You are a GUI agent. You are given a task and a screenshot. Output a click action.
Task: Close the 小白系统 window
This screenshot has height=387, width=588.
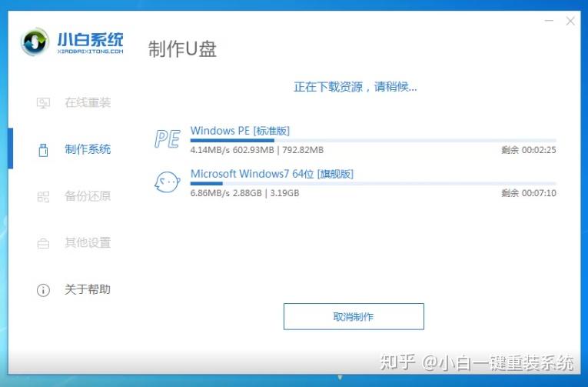point(570,21)
